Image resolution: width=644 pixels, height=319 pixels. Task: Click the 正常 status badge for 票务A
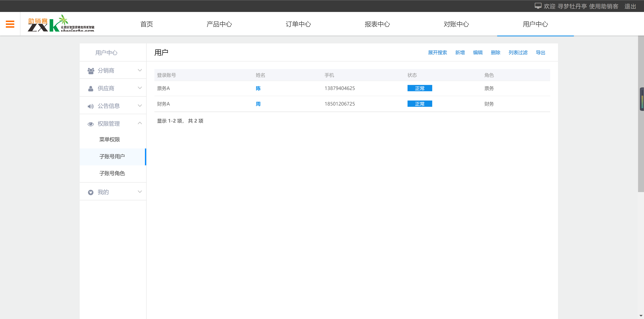coord(419,88)
